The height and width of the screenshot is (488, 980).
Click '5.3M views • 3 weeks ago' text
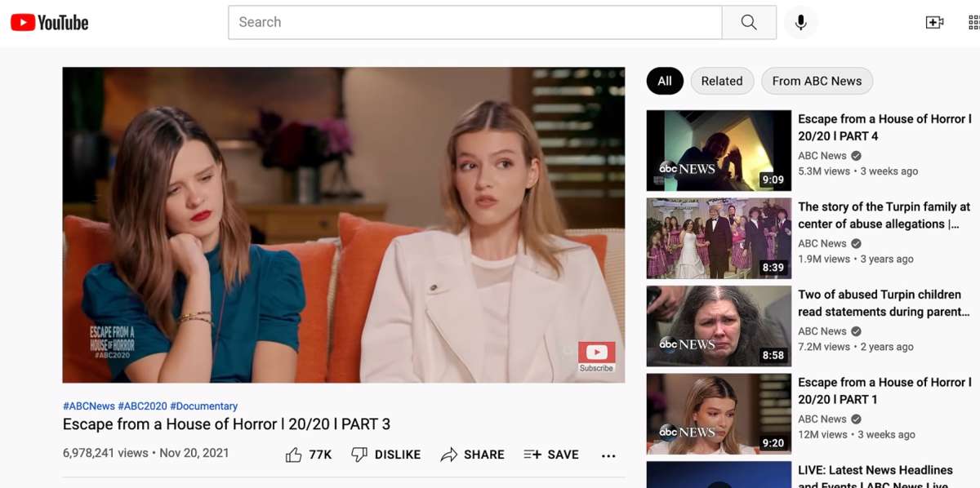tap(857, 171)
